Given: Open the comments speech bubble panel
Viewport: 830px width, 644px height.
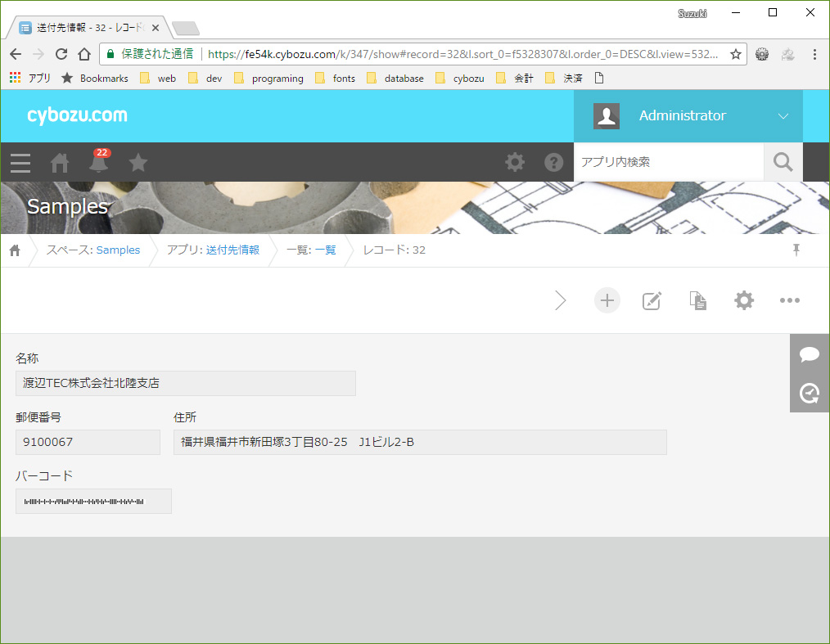Looking at the screenshot, I should point(810,354).
